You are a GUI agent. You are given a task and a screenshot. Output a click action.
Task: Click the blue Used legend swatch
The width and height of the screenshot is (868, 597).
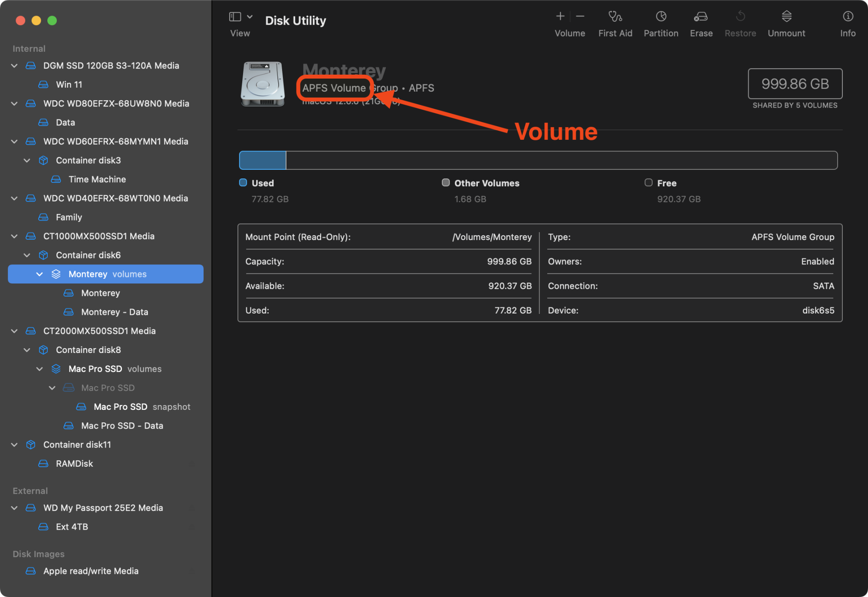pyautogui.click(x=243, y=183)
